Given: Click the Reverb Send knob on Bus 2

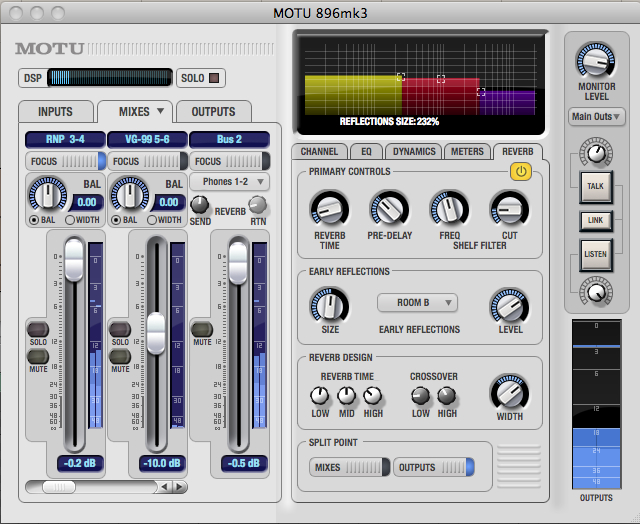Looking at the screenshot, I should point(200,204).
